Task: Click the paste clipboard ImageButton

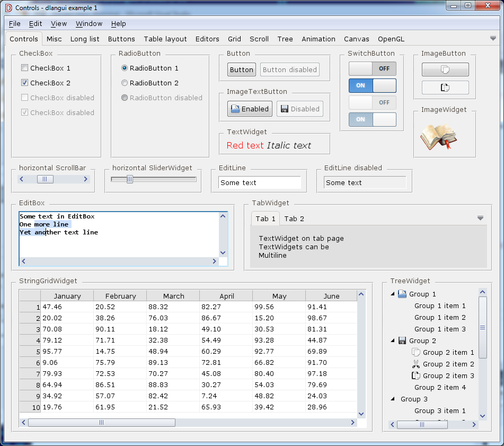Action: tap(445, 88)
